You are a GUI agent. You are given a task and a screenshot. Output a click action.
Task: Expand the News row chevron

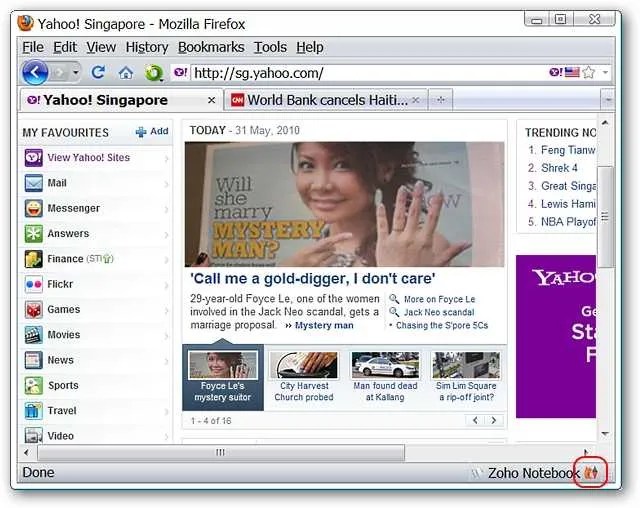[166, 361]
